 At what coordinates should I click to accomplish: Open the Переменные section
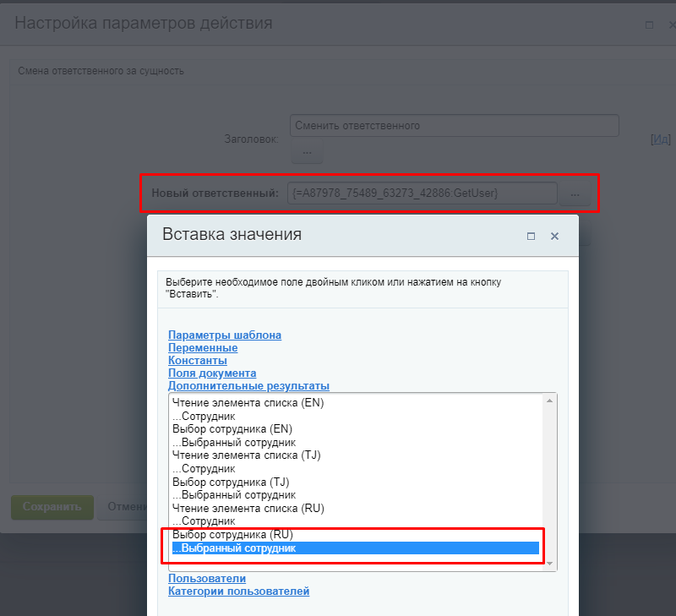[x=203, y=347]
